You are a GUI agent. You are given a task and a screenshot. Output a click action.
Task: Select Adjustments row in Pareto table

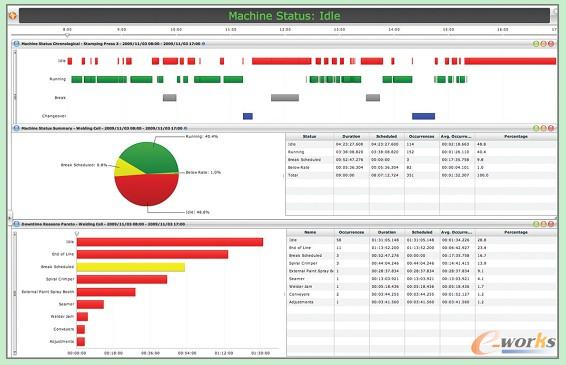[x=422, y=302]
